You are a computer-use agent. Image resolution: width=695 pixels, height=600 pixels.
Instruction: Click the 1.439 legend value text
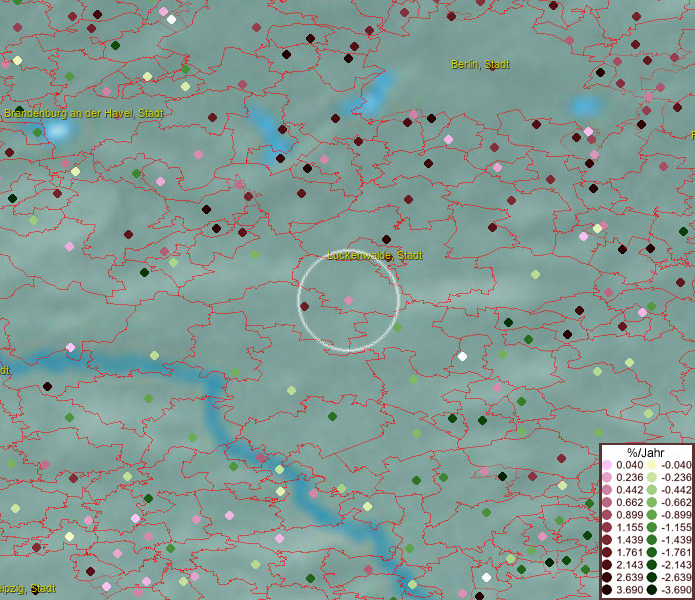629,540
